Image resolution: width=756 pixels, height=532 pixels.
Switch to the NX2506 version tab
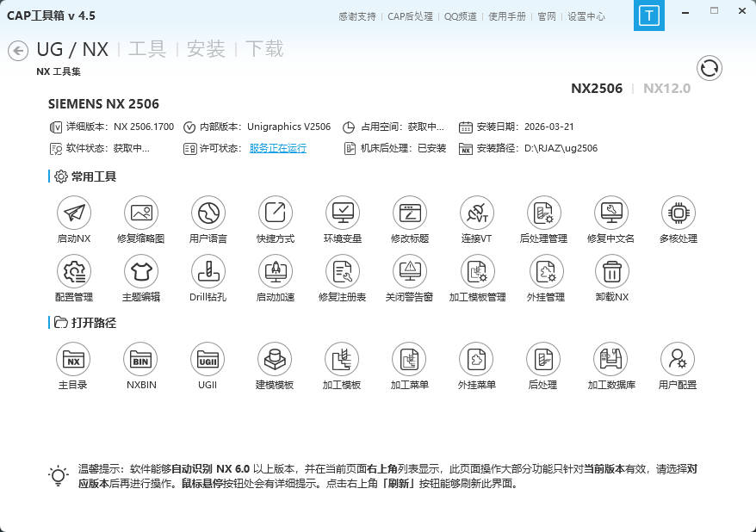tap(597, 88)
